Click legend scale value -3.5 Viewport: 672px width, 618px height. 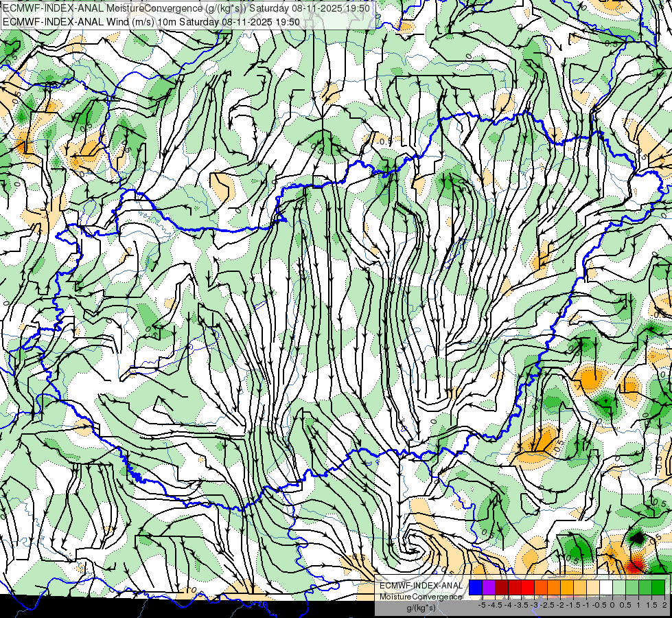[x=521, y=605]
